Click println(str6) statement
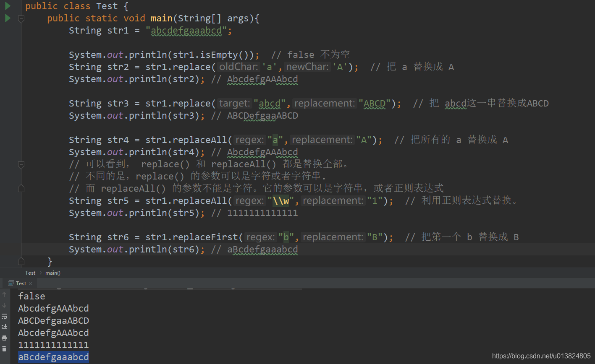The width and height of the screenshot is (595, 364). [x=137, y=250]
